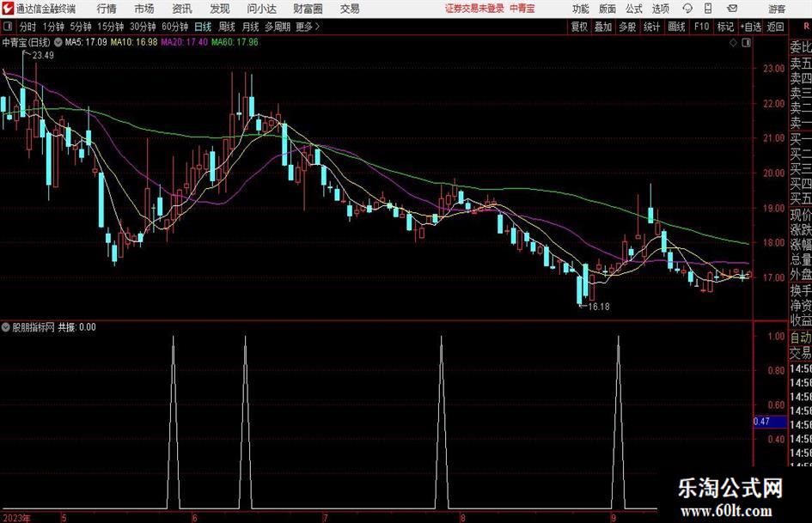The width and height of the screenshot is (812, 523).
Task: Click the 复权 toolbar button
Action: pos(579,27)
